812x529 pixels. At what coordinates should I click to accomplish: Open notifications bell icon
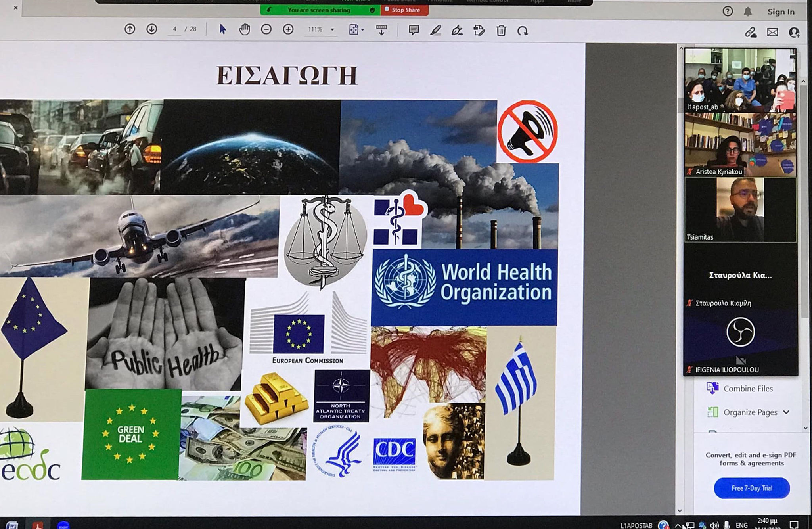[x=748, y=11]
